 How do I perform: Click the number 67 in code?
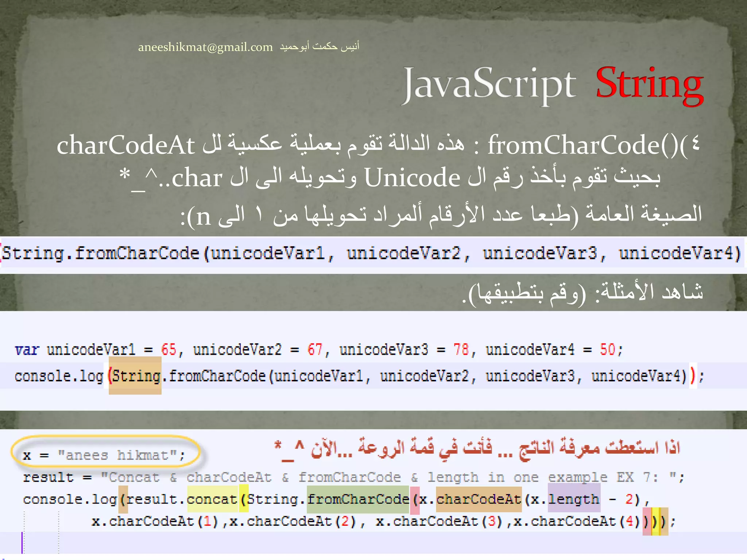315,350
